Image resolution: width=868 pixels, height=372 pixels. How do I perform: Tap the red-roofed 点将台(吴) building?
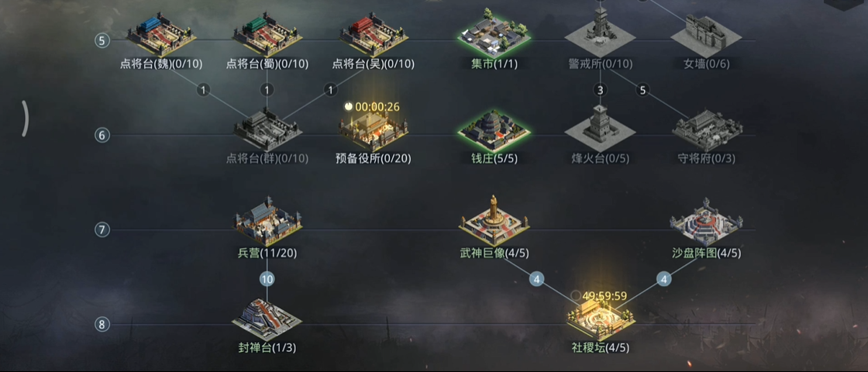[374, 36]
